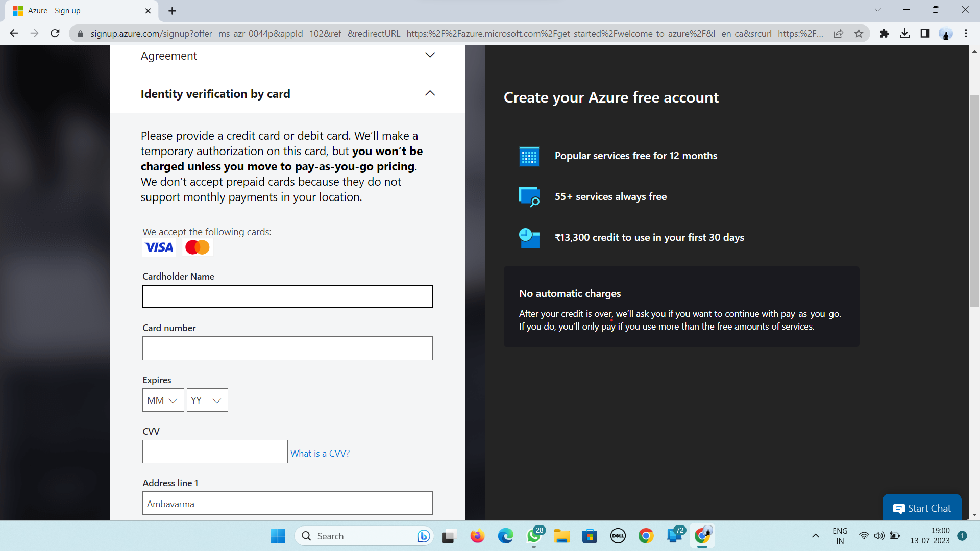This screenshot has width=980, height=551.
Task: Click the share page icon
Action: click(839, 33)
